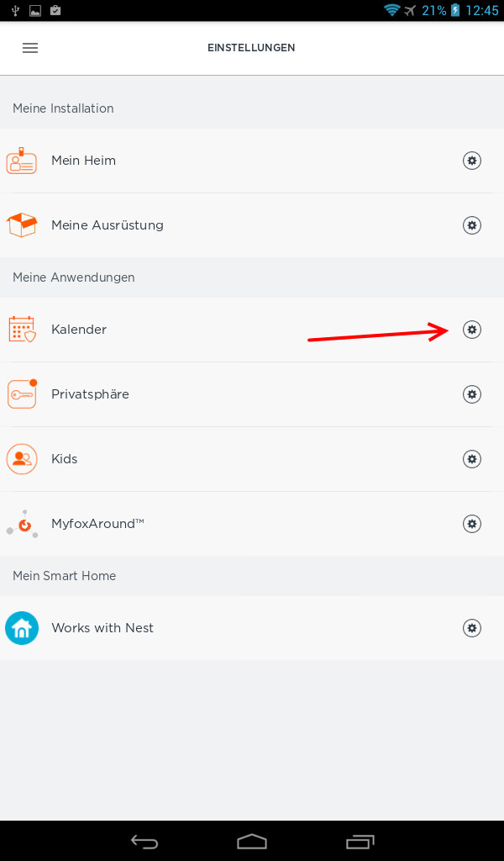Tap the Kids people icon

coord(22,459)
